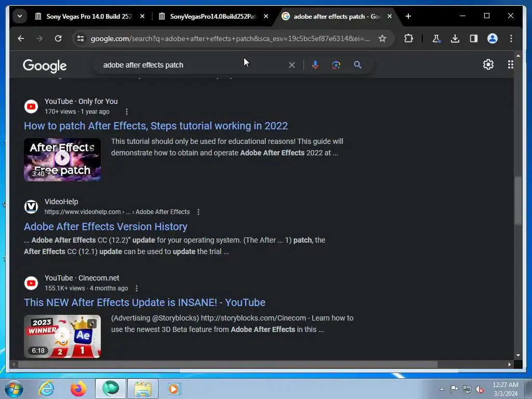Toggle the browser side panel

click(474, 38)
